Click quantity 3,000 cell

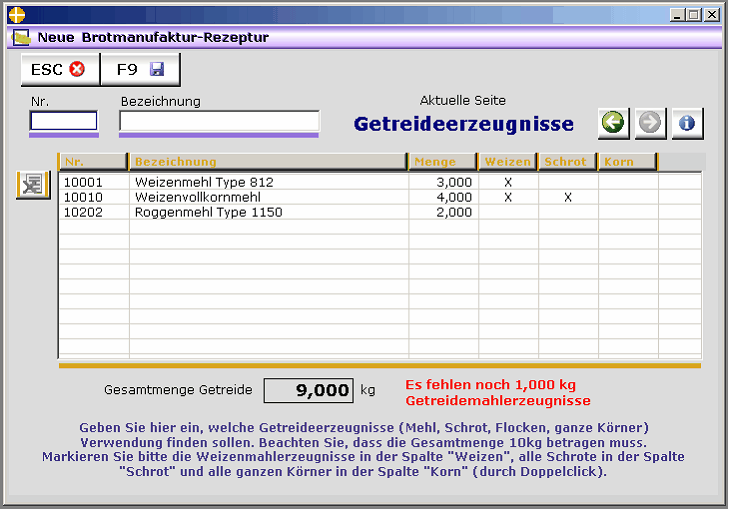tap(444, 182)
